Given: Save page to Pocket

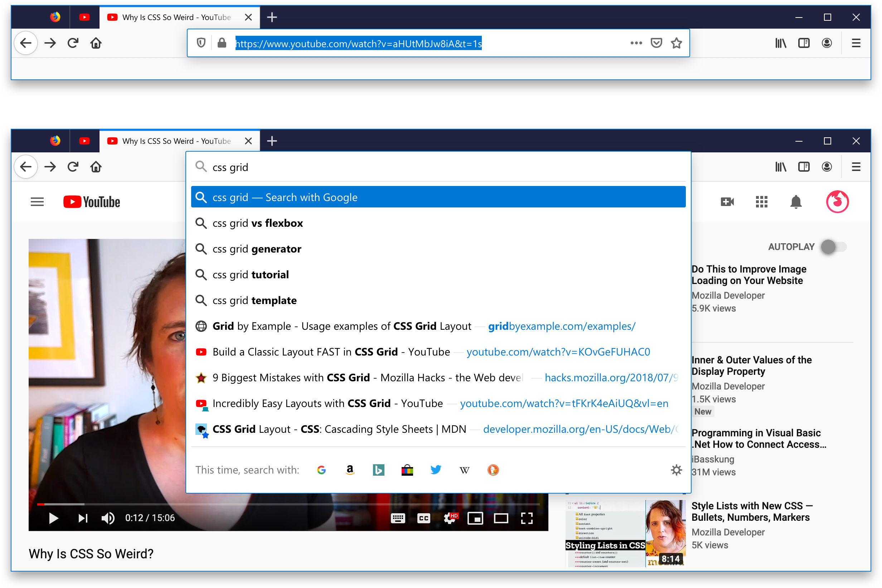Looking at the screenshot, I should click(656, 43).
